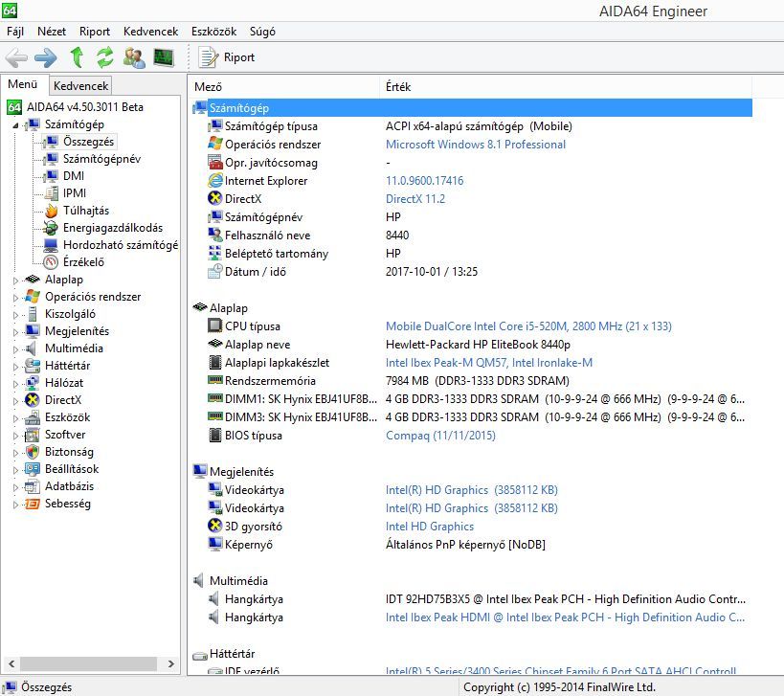This screenshot has width=784, height=696.
Task: Click the Kiszolgáló server icon
Action: tap(33, 314)
